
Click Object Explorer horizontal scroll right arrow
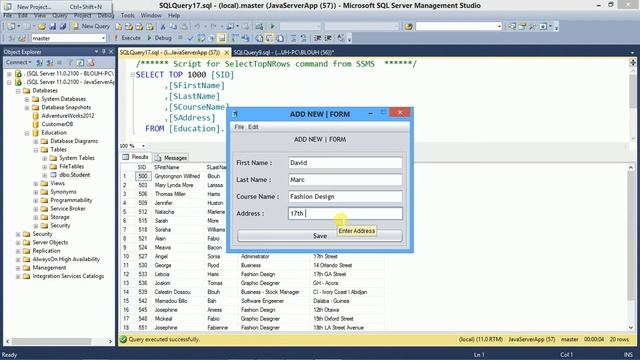coord(110,341)
